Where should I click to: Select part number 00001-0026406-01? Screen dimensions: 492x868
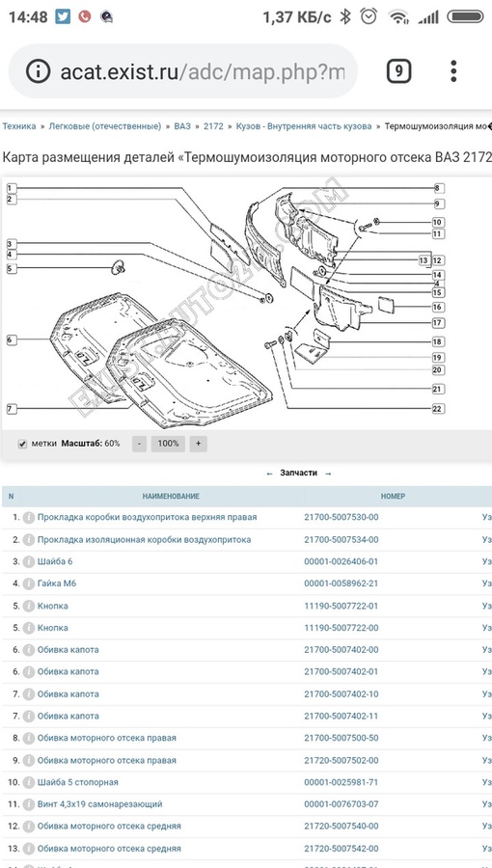click(342, 561)
